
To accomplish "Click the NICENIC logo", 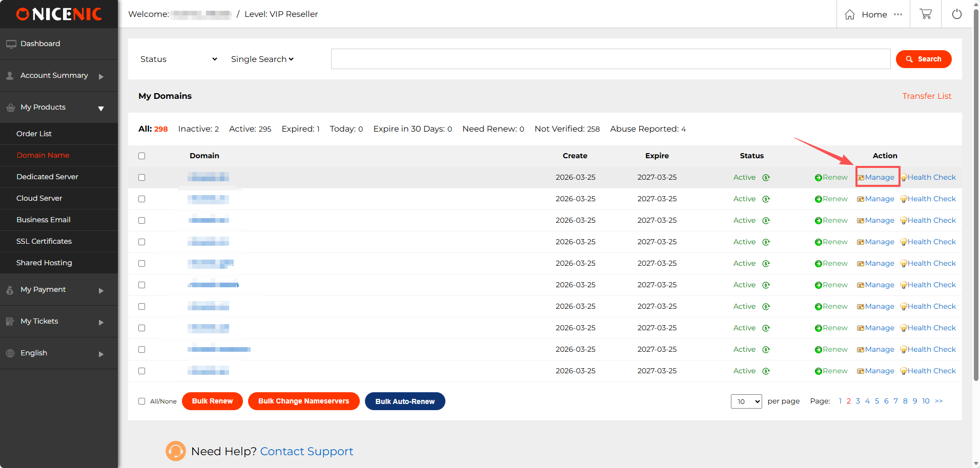I will [59, 14].
